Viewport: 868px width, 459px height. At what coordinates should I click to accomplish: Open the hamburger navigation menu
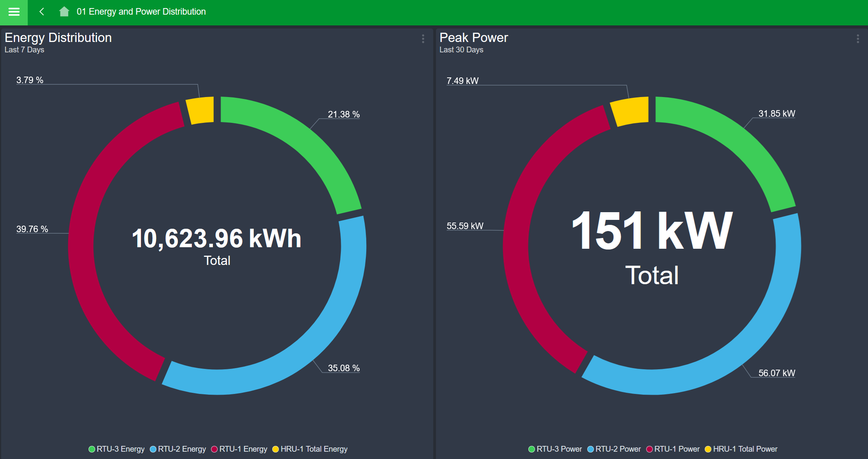pos(14,12)
